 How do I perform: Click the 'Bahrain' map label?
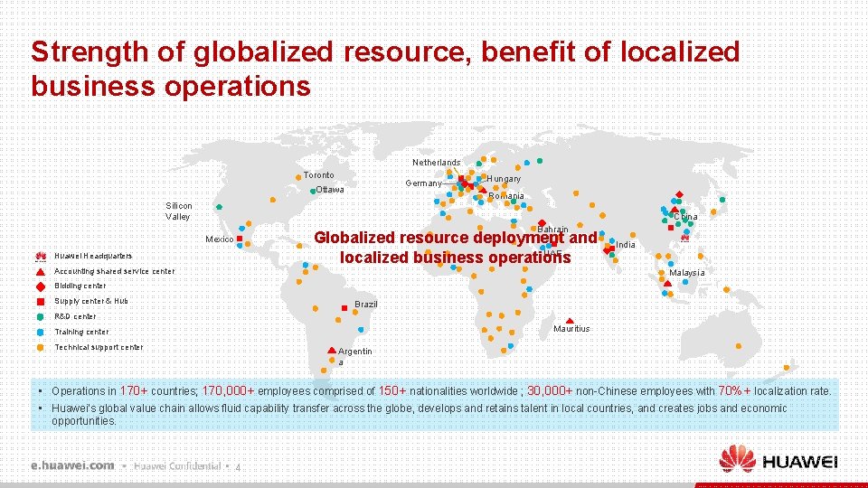(552, 229)
